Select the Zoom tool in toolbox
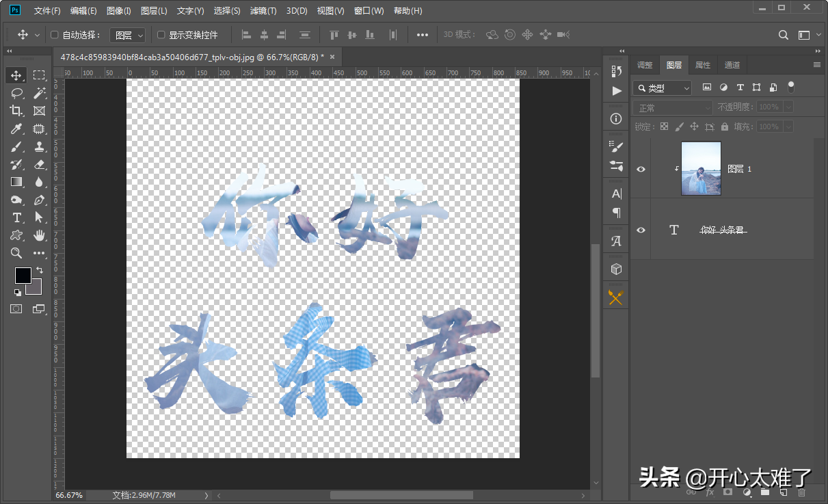 point(16,253)
